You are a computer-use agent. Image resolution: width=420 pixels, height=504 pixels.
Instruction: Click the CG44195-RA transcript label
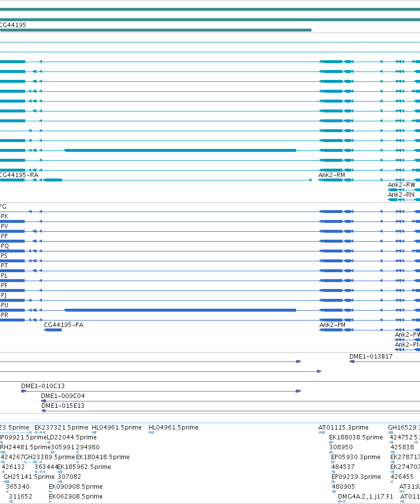point(19,175)
